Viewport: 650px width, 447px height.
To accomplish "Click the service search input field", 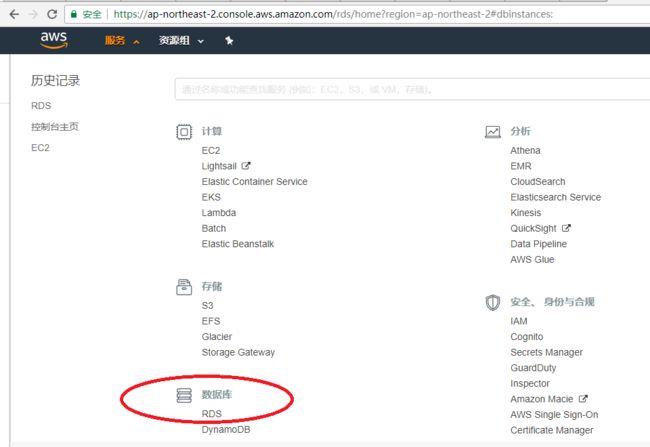I will pyautogui.click(x=412, y=89).
